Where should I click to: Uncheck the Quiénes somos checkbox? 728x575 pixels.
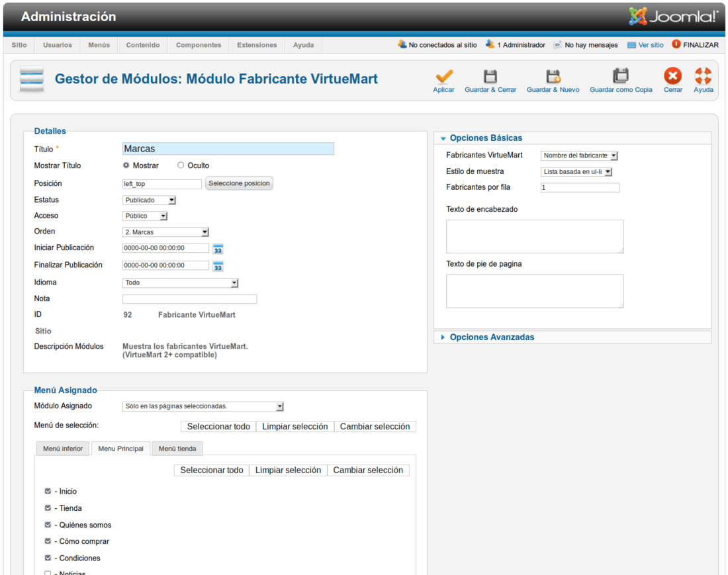pos(48,525)
